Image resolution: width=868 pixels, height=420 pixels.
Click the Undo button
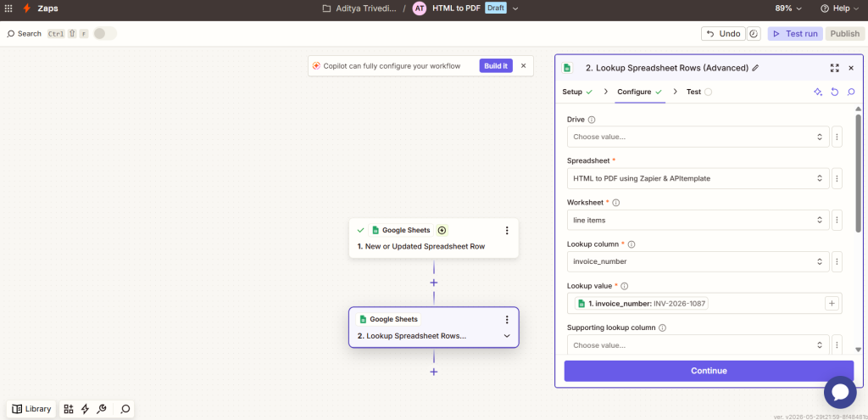723,34
